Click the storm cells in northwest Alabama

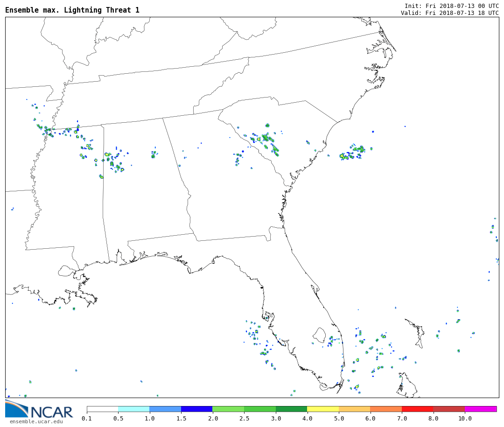tap(113, 161)
